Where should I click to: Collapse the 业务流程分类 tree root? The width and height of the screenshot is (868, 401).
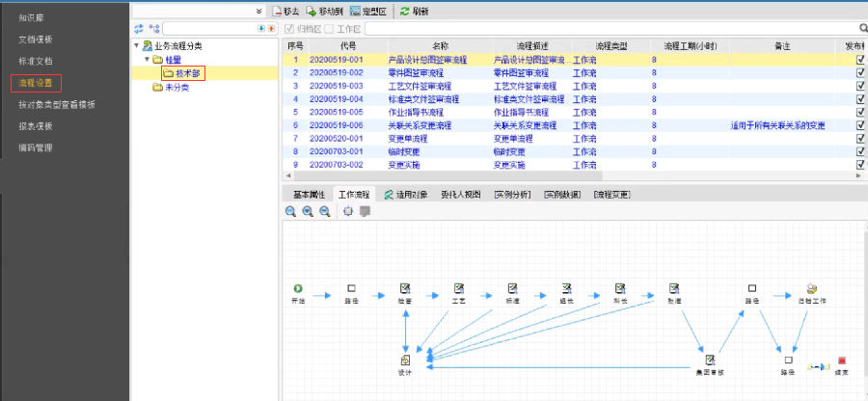[x=136, y=45]
